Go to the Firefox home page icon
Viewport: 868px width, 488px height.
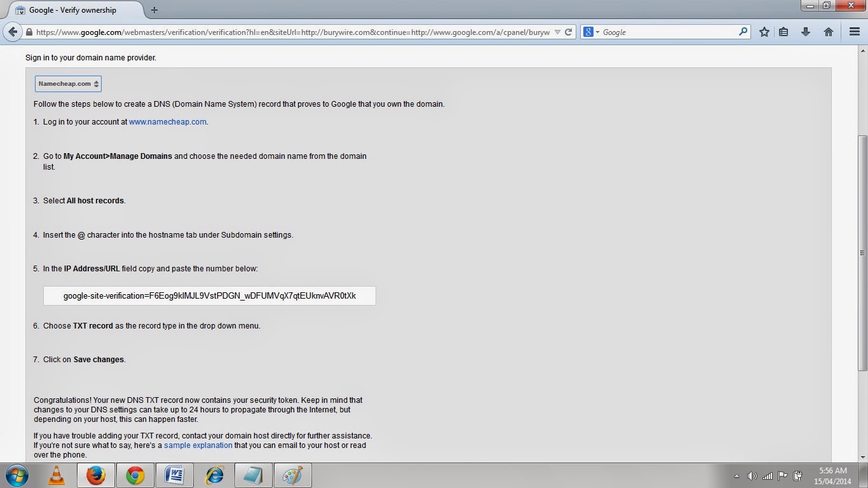pos(829,32)
